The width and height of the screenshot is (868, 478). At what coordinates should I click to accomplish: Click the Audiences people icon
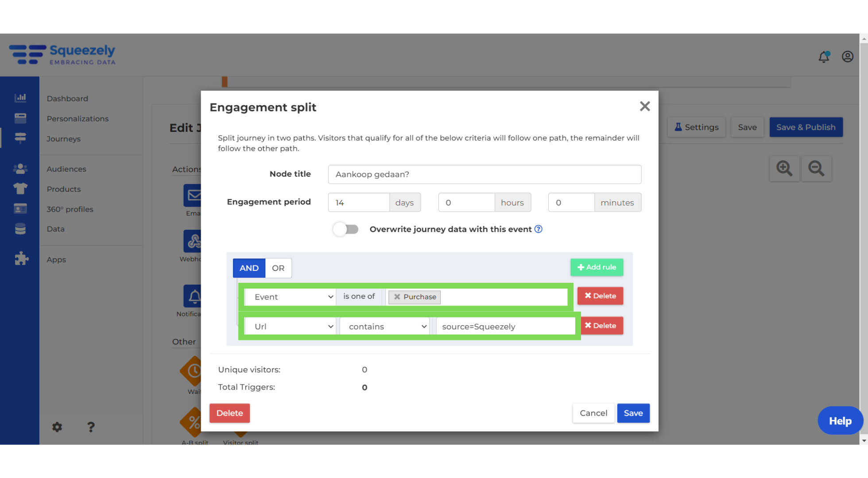20,169
